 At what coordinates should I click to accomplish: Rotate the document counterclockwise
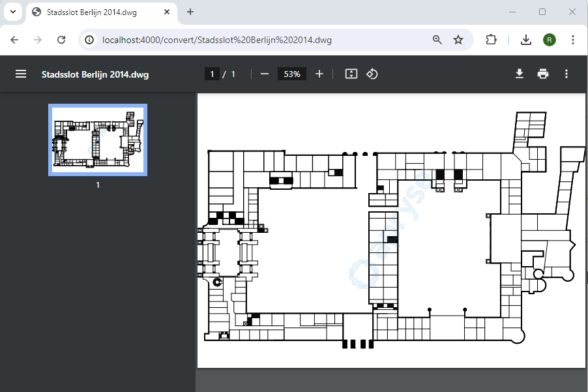[x=372, y=74]
